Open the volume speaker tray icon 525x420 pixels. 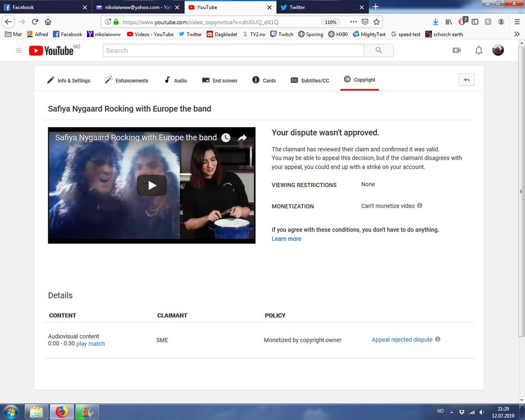tap(481, 412)
